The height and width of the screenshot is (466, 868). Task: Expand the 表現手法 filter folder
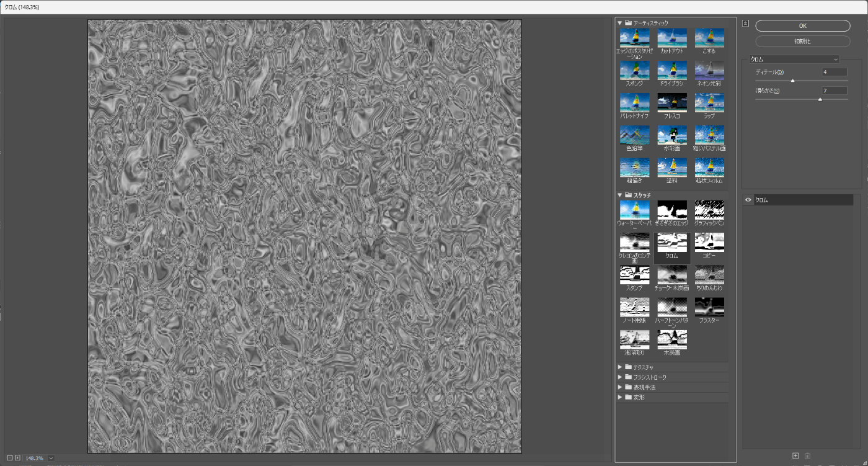click(x=620, y=387)
